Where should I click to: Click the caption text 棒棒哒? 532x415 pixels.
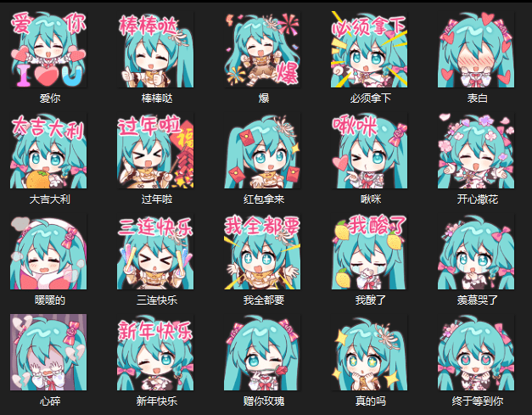[x=157, y=98]
